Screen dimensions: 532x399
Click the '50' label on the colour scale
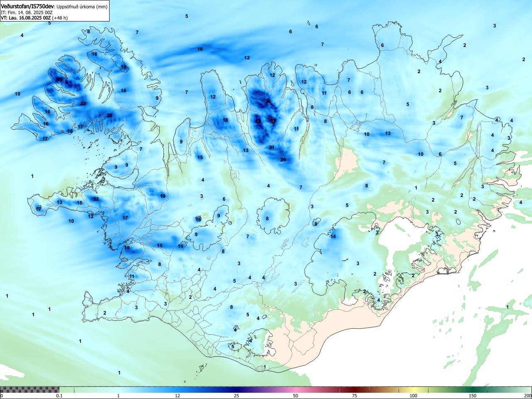tap(296, 396)
